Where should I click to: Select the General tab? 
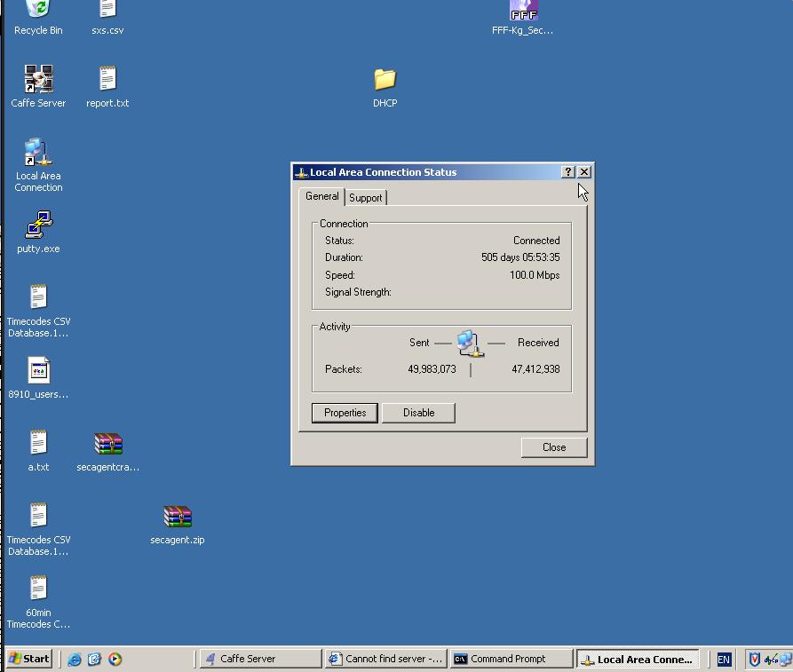click(321, 197)
